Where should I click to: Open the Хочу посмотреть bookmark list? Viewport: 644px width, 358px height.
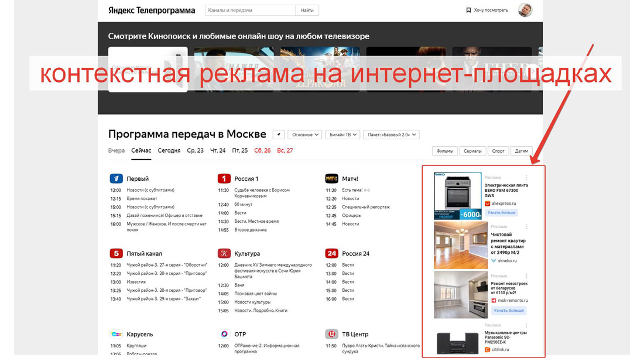tap(487, 11)
